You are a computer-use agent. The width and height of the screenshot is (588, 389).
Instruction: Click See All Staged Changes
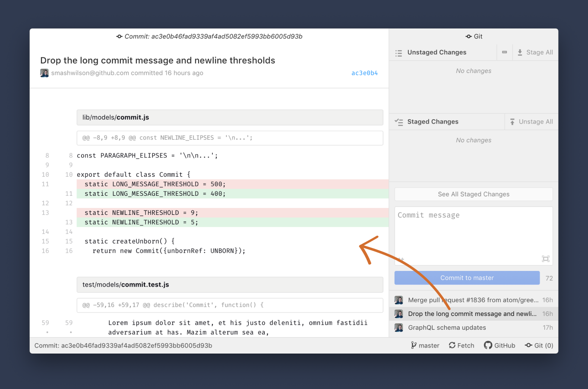[x=473, y=194]
